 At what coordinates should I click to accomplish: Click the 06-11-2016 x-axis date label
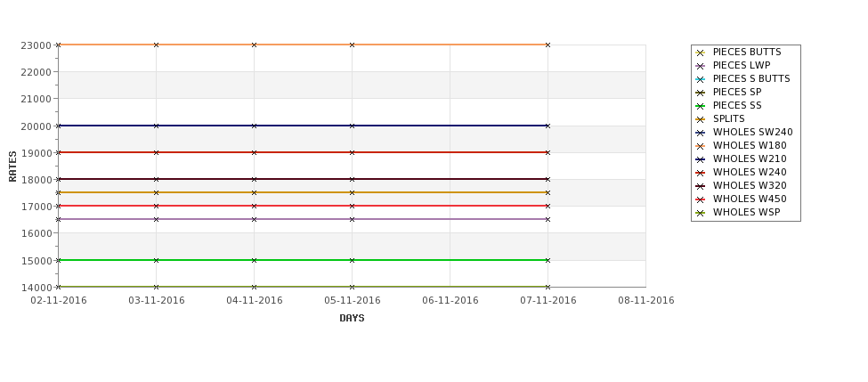pyautogui.click(x=450, y=301)
